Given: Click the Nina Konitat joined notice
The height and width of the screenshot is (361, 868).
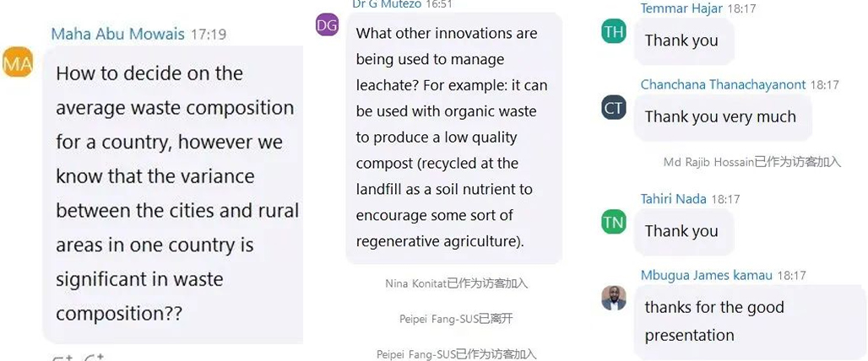Looking at the screenshot, I should coord(456,283).
